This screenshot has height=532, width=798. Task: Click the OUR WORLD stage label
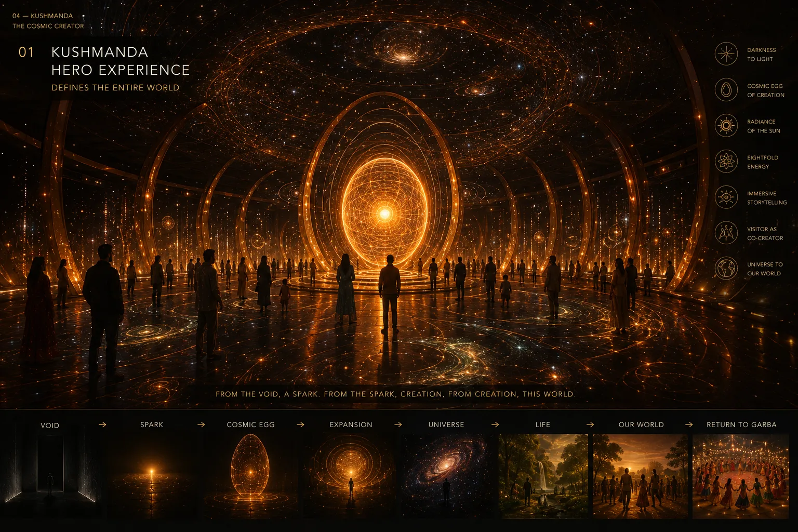641,424
